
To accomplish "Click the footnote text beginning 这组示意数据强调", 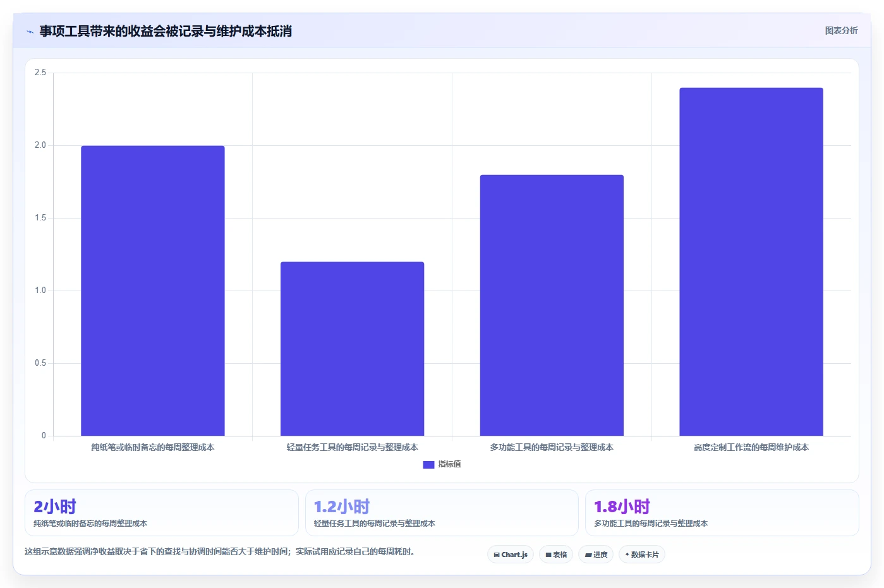I will 221,551.
